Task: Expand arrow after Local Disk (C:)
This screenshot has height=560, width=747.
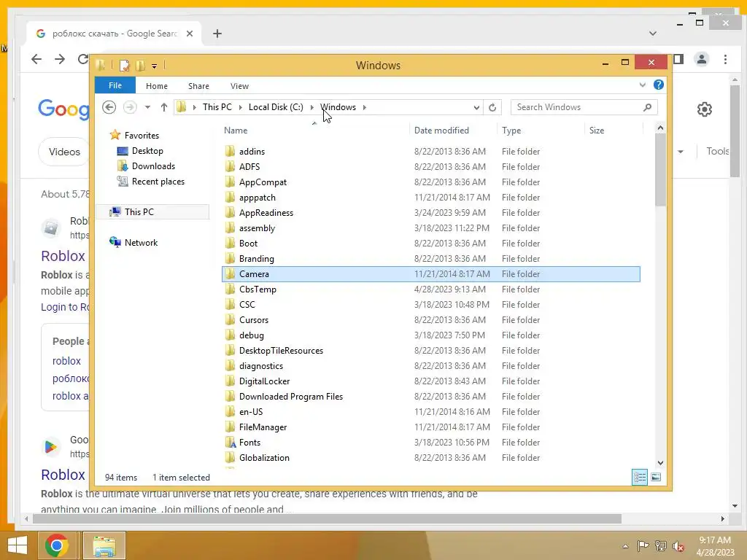Action: (311, 107)
